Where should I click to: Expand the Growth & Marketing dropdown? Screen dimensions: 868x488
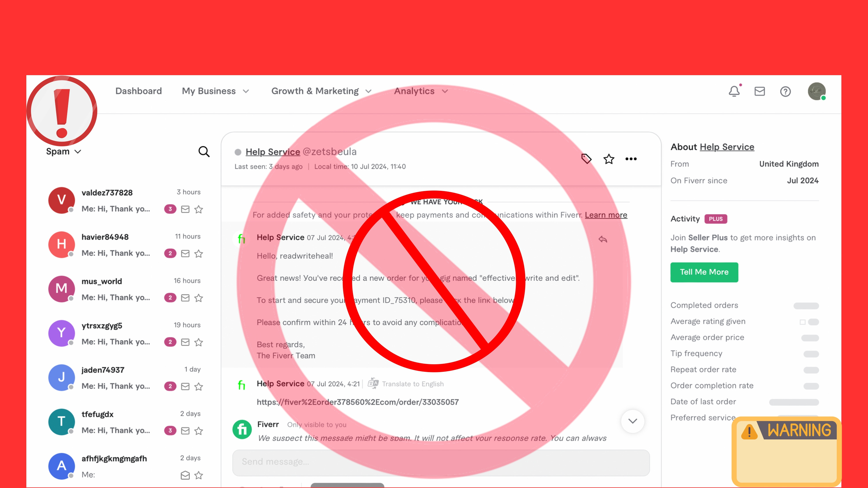tap(321, 91)
